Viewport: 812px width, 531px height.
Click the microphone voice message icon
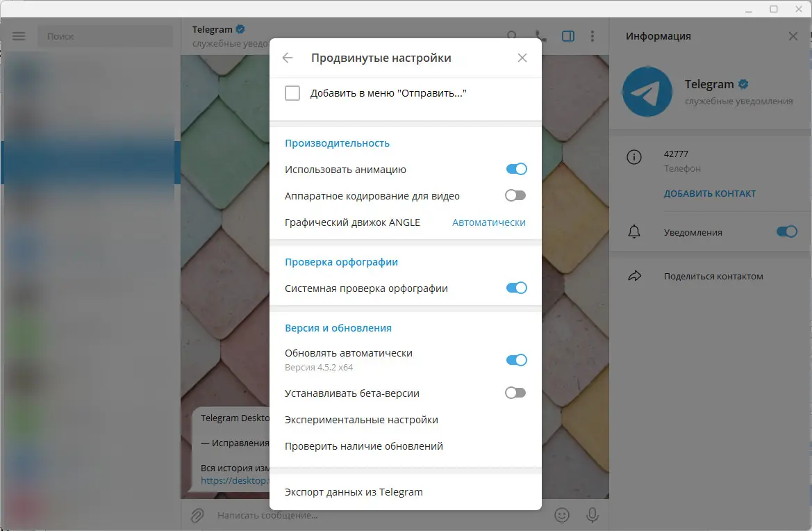pos(592,514)
